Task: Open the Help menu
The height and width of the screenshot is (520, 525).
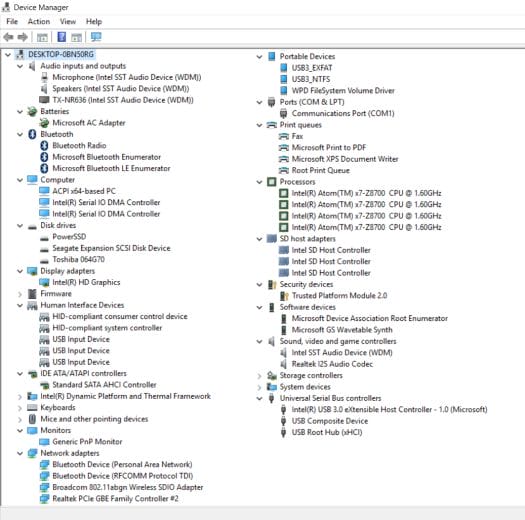Action: (x=94, y=21)
